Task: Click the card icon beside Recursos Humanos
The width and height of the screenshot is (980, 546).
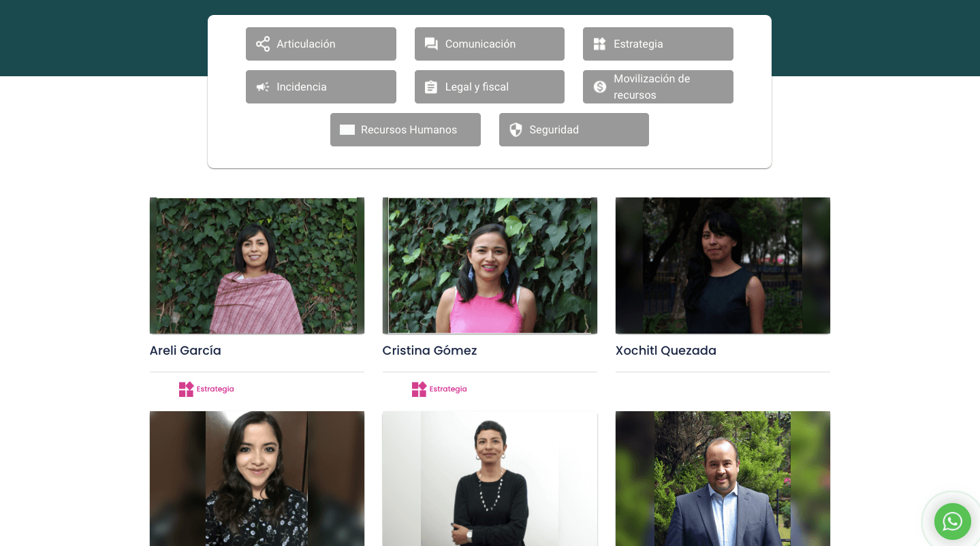Action: pos(347,130)
